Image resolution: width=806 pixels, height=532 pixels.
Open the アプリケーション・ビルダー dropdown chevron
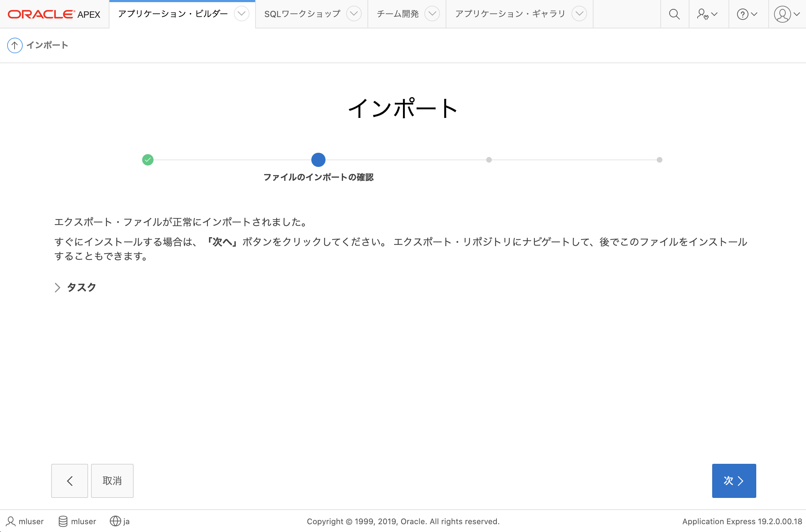coord(241,14)
